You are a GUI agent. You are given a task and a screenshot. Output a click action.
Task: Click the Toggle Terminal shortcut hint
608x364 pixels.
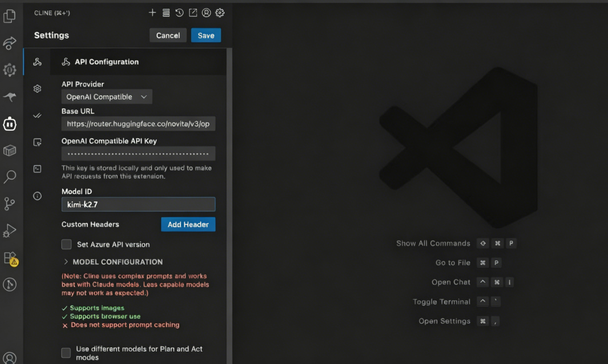coord(457,302)
